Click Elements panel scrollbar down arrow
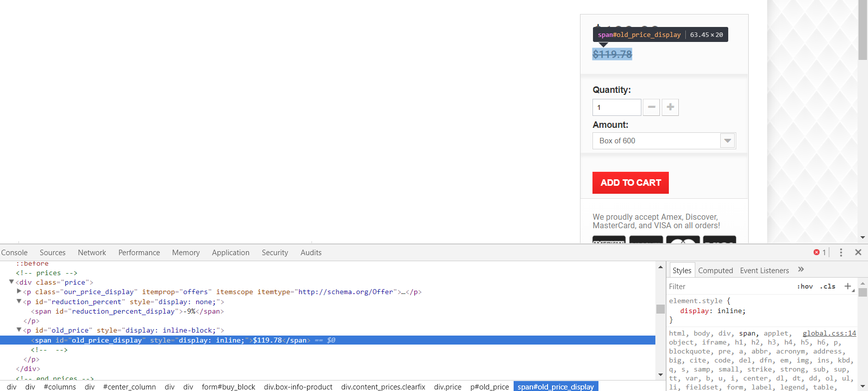 (660, 375)
